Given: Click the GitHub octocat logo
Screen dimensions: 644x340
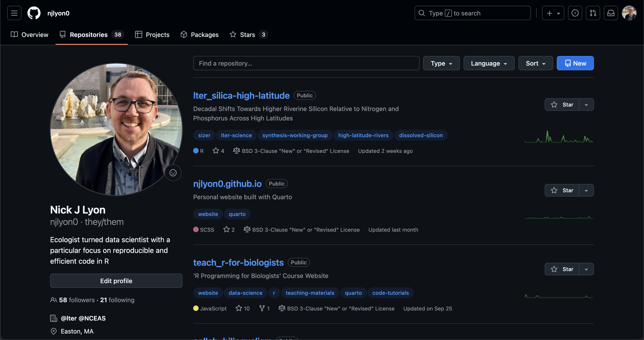Looking at the screenshot, I should 34,13.
